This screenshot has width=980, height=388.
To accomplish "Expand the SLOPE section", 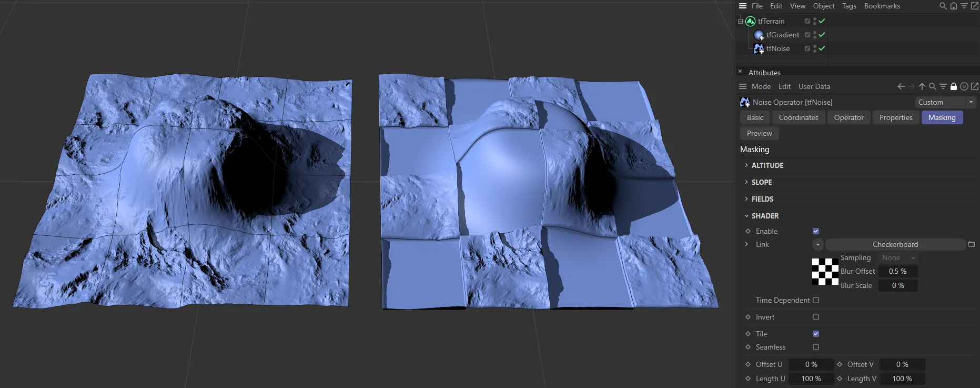I will pos(746,182).
